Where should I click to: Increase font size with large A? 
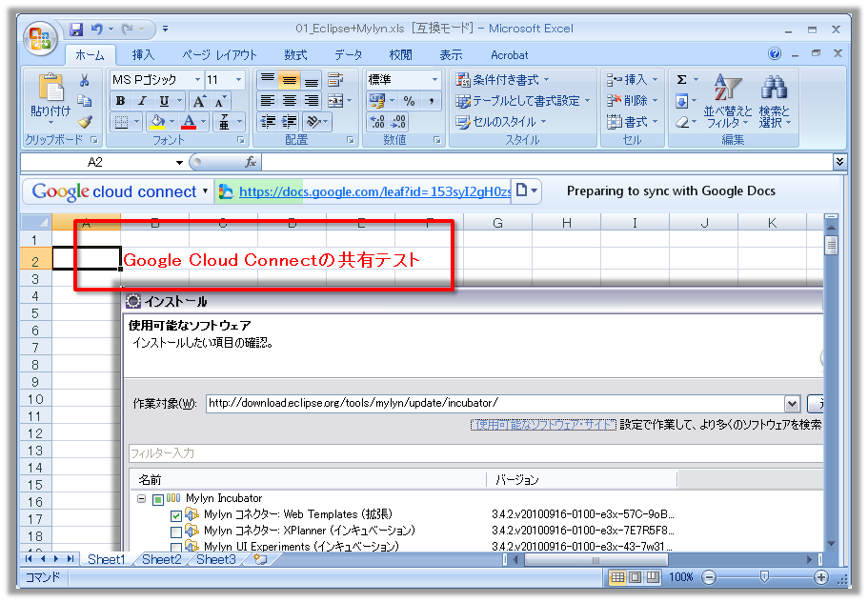click(199, 101)
